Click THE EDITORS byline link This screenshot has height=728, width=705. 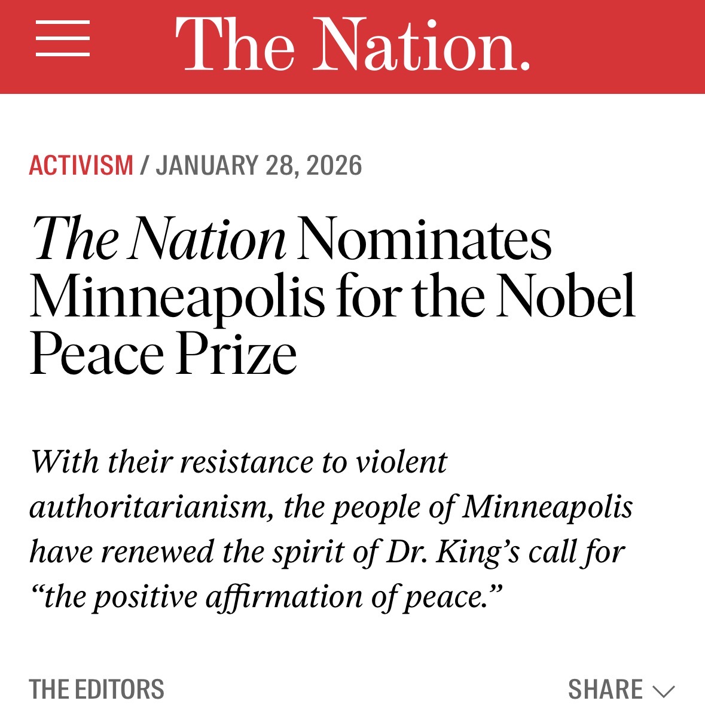(97, 690)
